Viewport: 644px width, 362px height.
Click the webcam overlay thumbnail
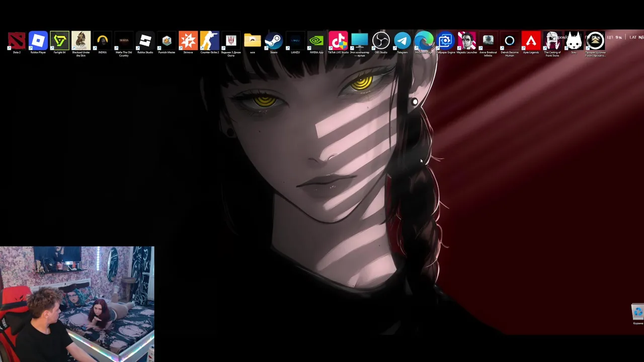click(77, 304)
